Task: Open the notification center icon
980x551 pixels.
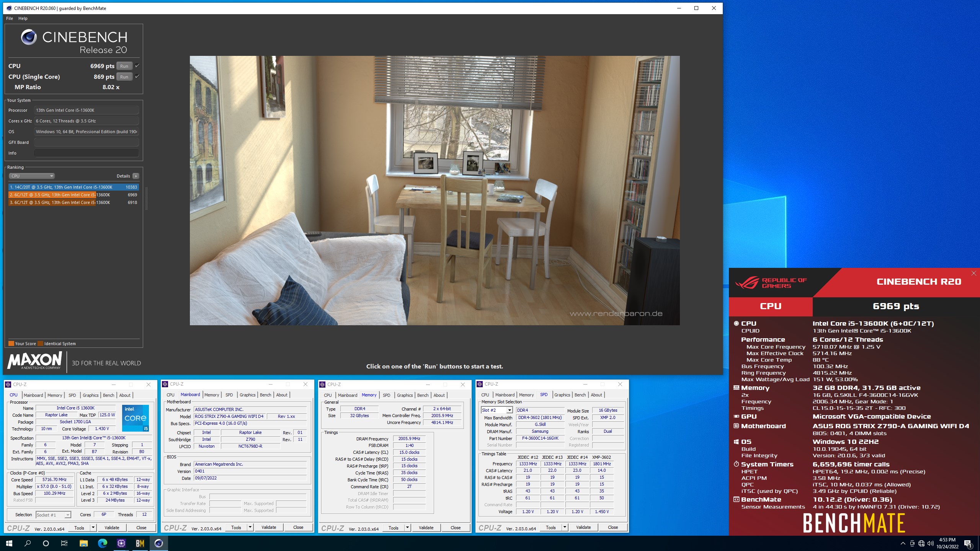Action: 968,543
